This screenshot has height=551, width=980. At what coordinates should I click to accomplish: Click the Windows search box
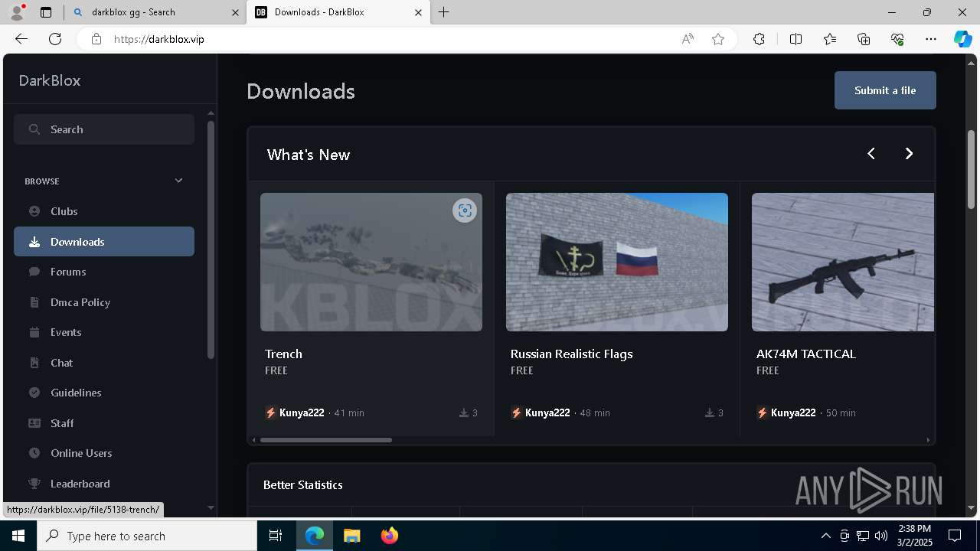click(x=147, y=536)
